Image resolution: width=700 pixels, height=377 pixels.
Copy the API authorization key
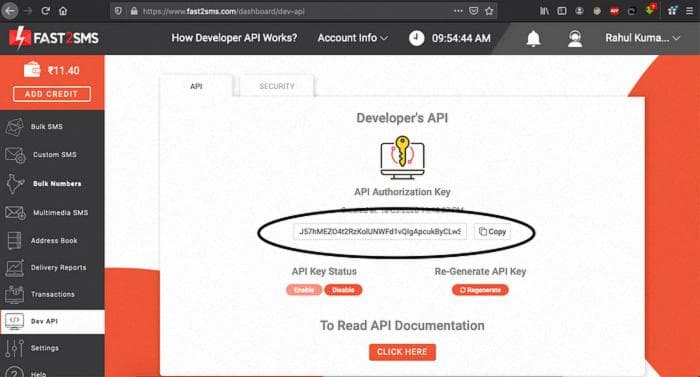click(x=492, y=231)
